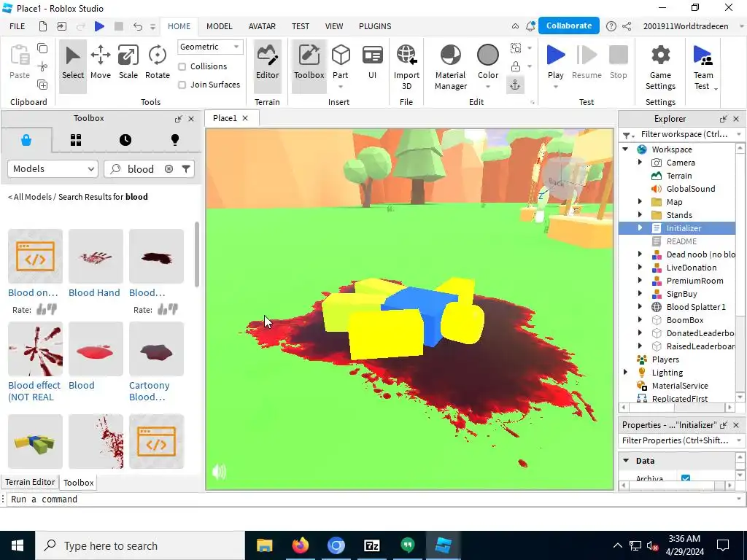
Task: Toggle viewport audio speaker icon
Action: click(x=219, y=472)
